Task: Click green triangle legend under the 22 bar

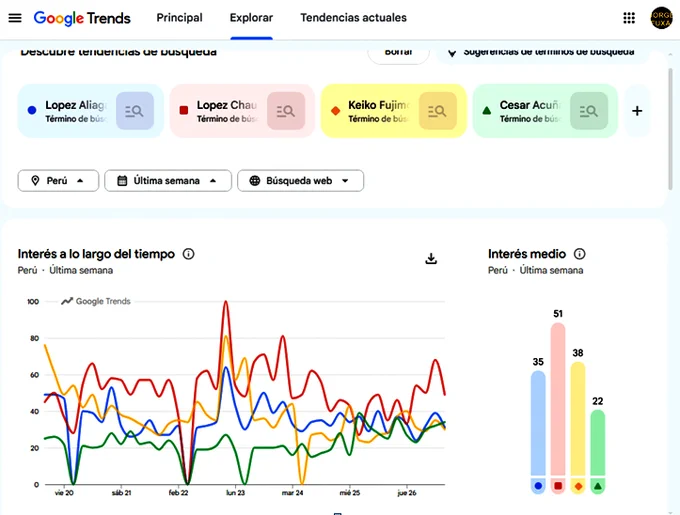Action: [598, 486]
